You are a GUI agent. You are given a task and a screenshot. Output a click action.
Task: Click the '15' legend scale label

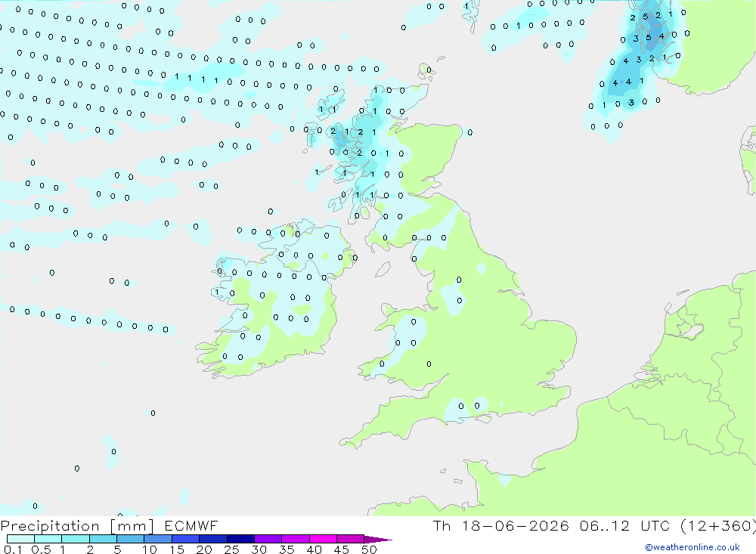click(177, 549)
